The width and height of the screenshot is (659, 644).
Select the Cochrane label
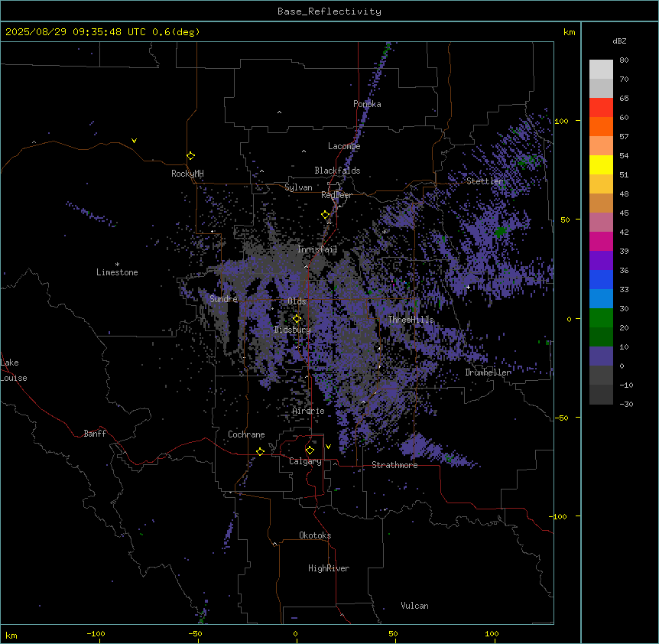click(246, 434)
